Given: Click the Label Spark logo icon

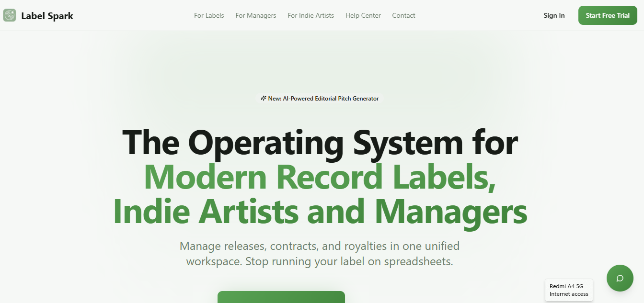Looking at the screenshot, I should click(10, 15).
